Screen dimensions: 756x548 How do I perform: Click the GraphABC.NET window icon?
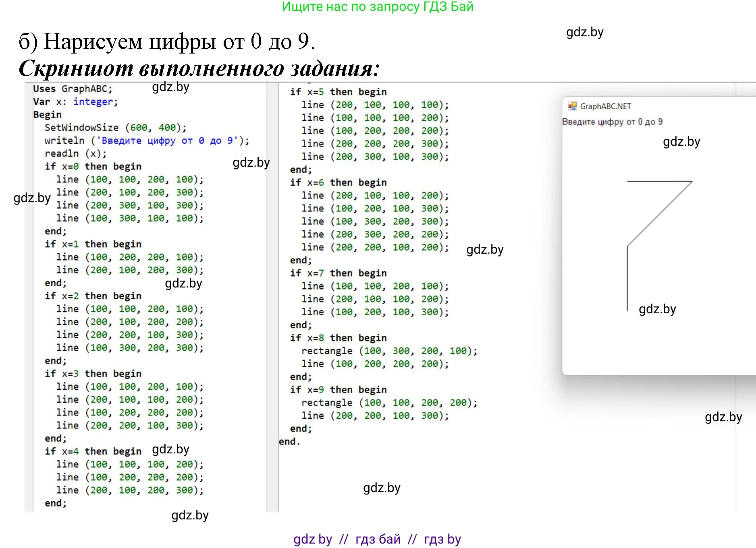pyautogui.click(x=572, y=106)
